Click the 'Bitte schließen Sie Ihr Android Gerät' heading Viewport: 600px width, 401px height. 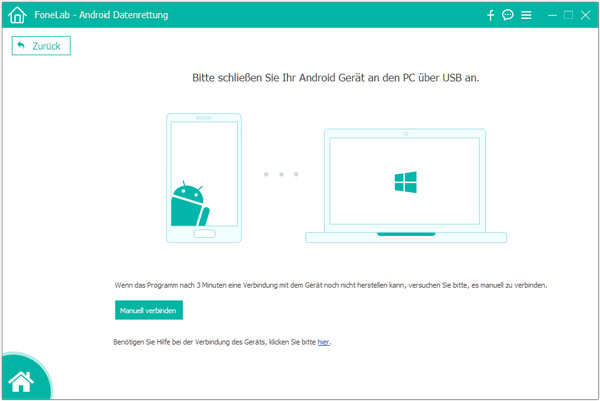point(336,78)
